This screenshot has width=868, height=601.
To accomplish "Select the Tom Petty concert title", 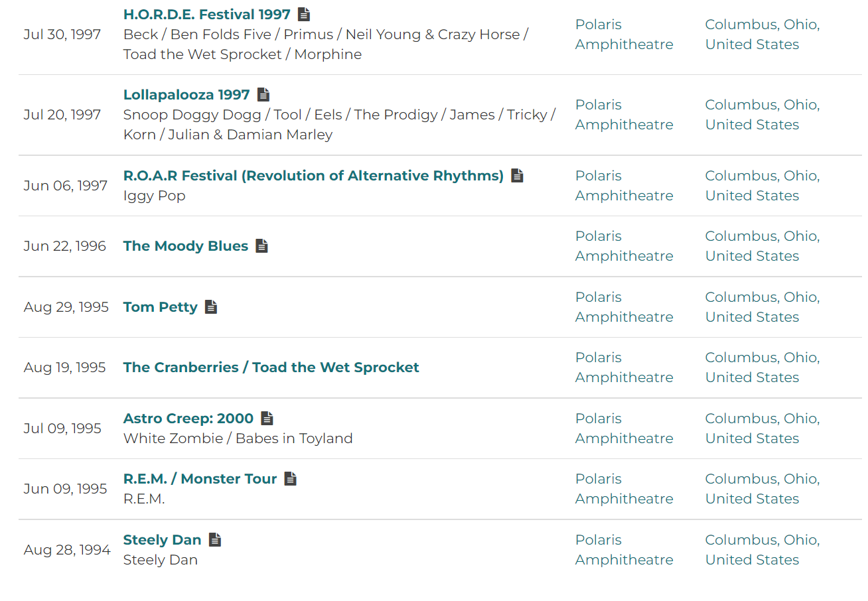I will click(161, 307).
